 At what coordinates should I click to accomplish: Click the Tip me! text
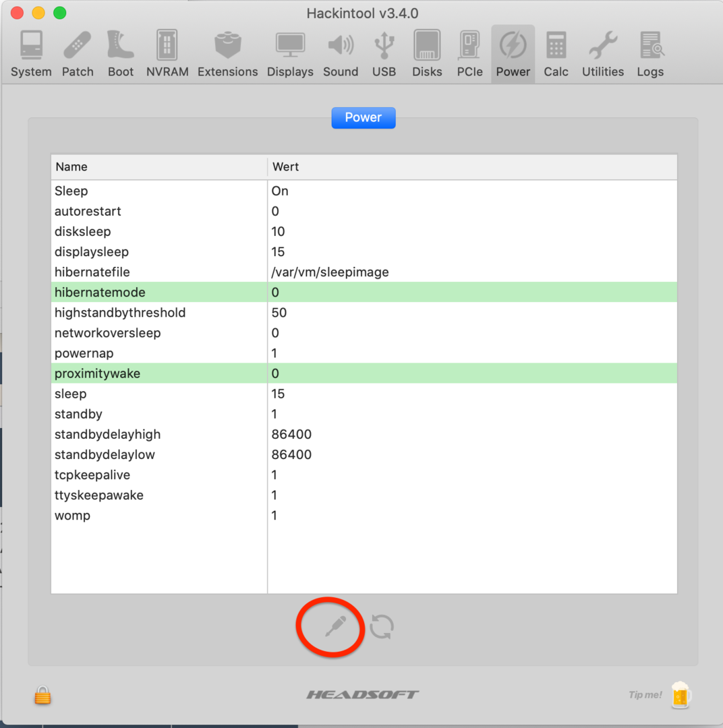[x=645, y=694]
